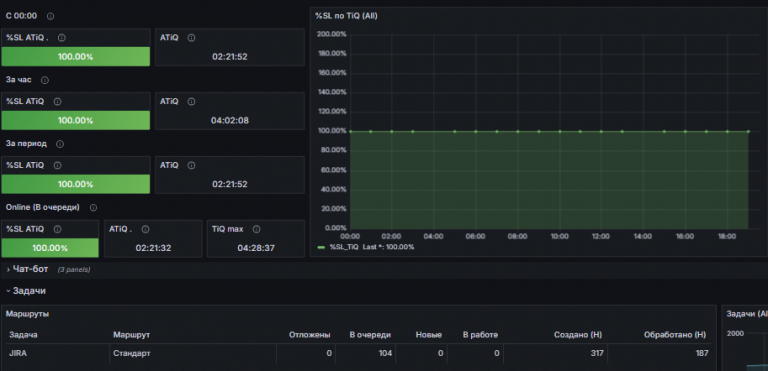This screenshot has height=371, width=768.
Task: Expand the Чат-бот row
Action: (8, 270)
